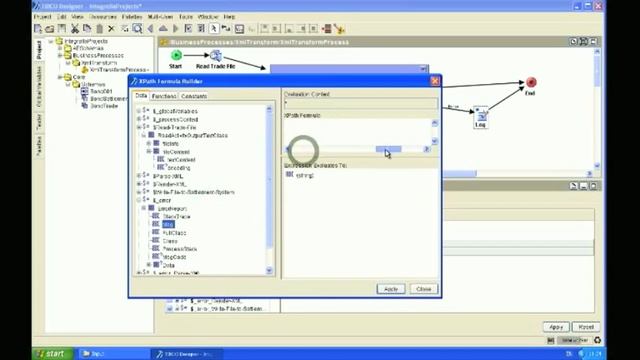Screen dimensions: 640x360
Task: Select the Data tab in XPath builder
Action: (141, 96)
